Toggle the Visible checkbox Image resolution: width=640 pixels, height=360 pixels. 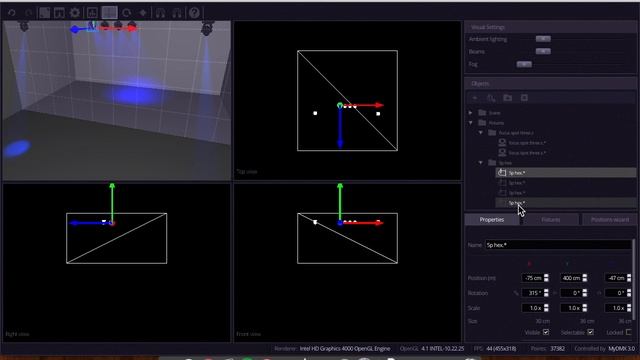point(546,332)
